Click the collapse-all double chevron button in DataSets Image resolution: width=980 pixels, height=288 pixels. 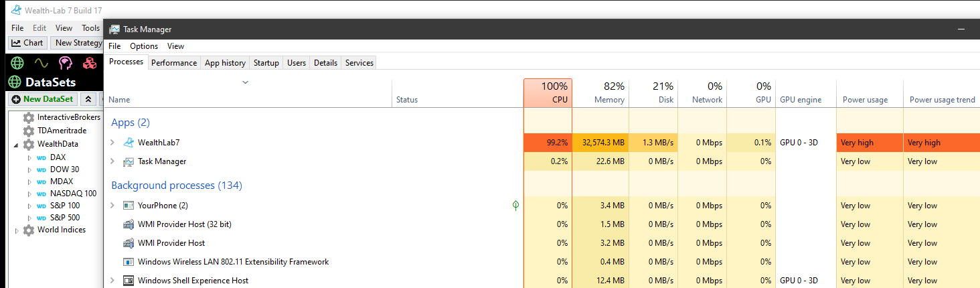[88, 99]
